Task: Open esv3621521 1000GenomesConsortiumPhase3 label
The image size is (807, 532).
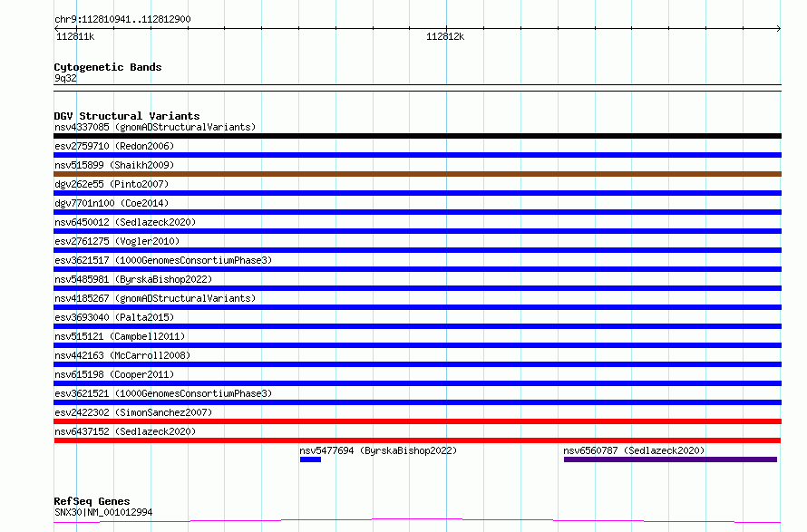Action: (163, 393)
